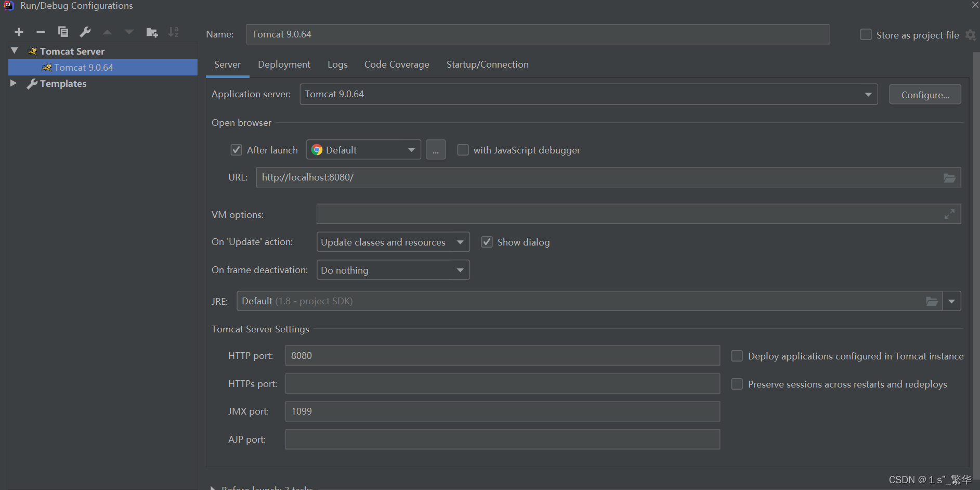
Task: Expand the VM options field
Action: [949, 214]
